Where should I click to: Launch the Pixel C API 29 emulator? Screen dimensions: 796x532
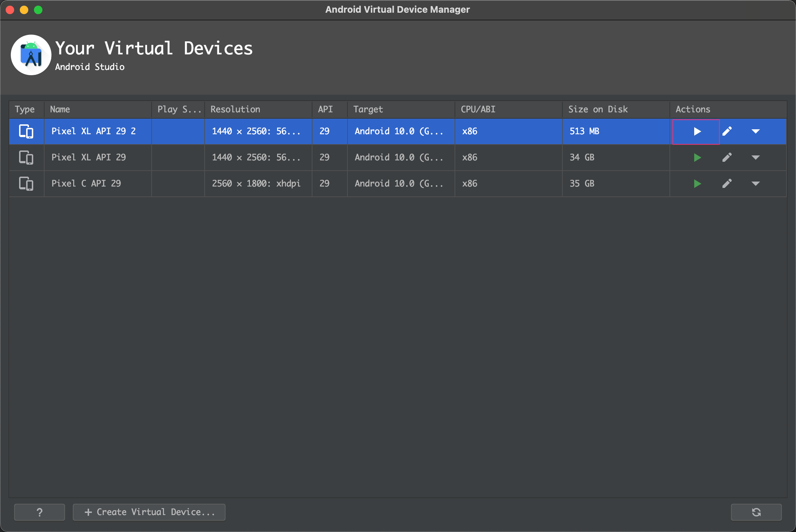pos(697,184)
